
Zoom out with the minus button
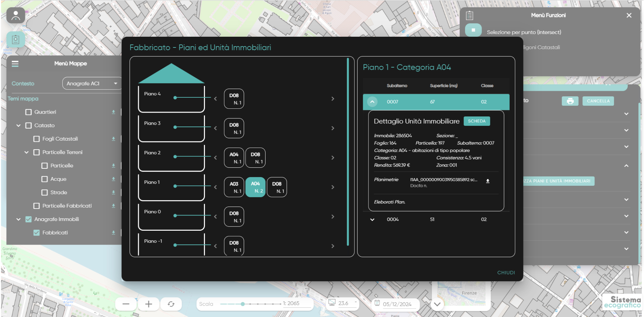126,304
